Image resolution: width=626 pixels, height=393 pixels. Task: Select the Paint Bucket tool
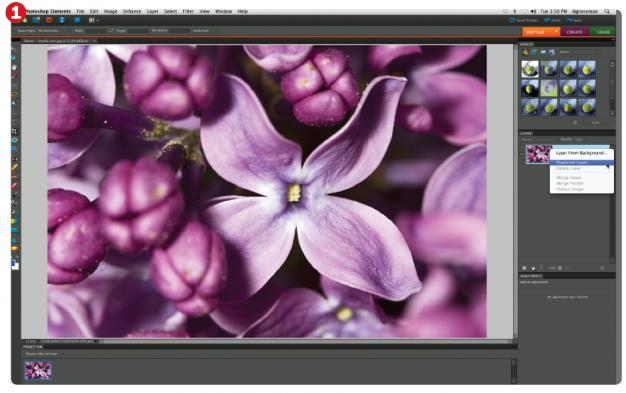point(14,212)
